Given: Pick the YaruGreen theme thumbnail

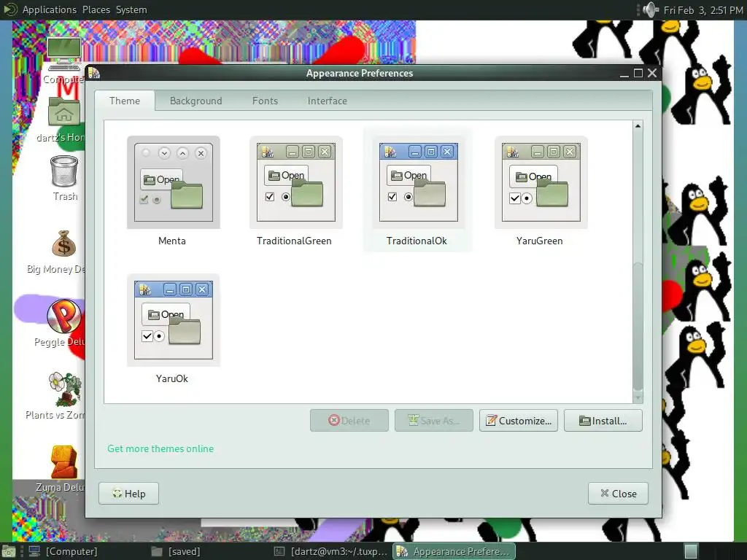Looking at the screenshot, I should pos(541,182).
